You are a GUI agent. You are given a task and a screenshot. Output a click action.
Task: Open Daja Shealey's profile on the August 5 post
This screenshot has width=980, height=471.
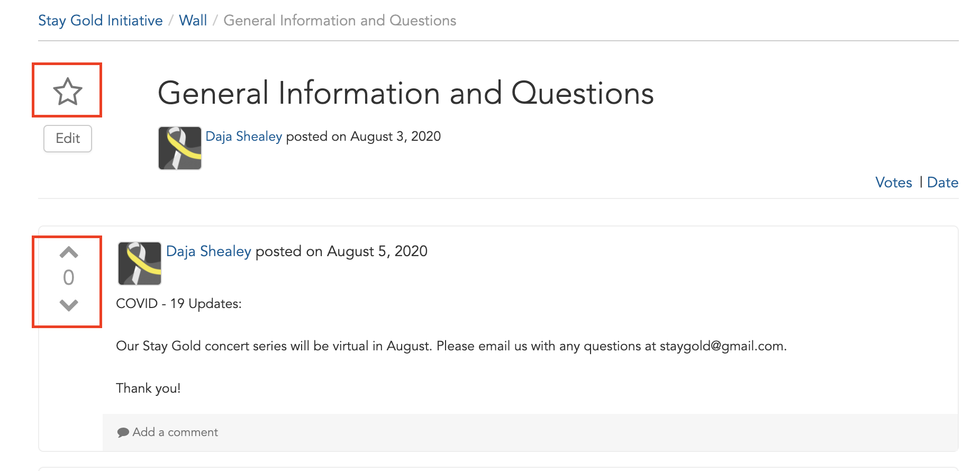point(208,251)
